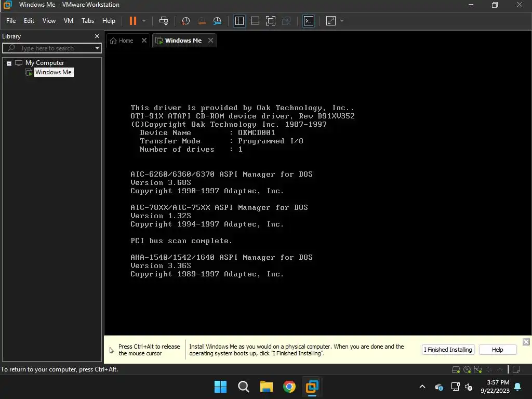
Task: Click the dimmed USB device status icon
Action: point(500,369)
